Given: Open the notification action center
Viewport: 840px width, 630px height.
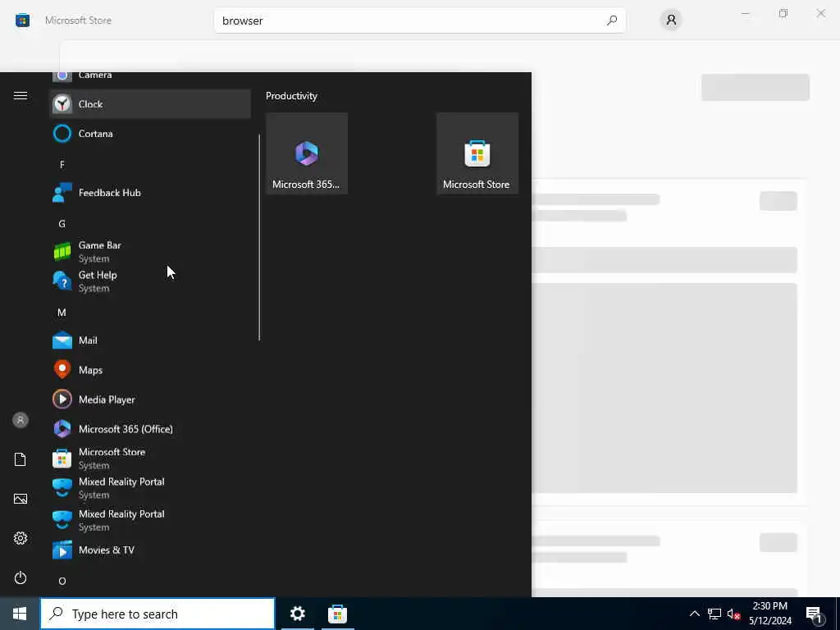Looking at the screenshot, I should tap(815, 614).
